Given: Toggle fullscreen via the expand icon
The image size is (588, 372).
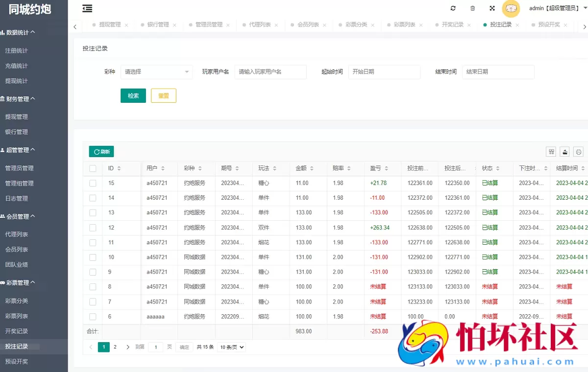Looking at the screenshot, I should pyautogui.click(x=491, y=8).
